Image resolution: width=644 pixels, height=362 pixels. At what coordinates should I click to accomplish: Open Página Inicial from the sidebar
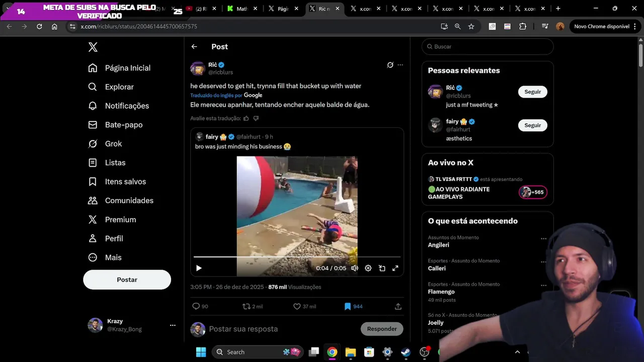(x=119, y=68)
